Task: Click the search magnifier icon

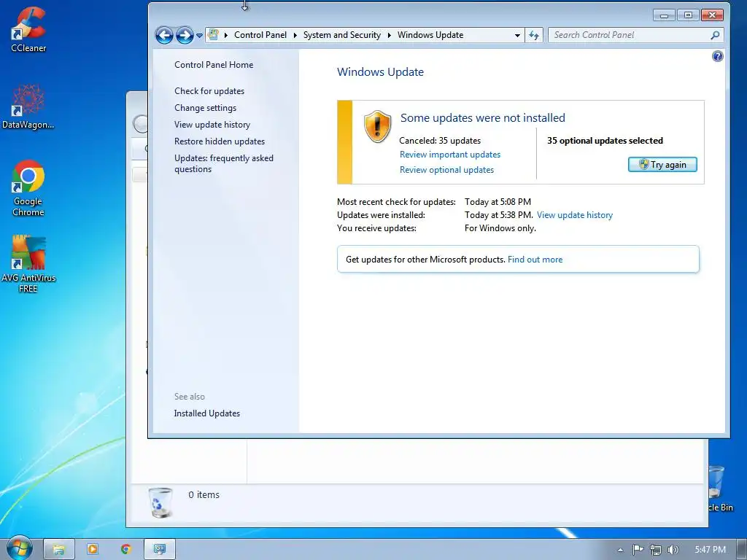Action: click(x=715, y=35)
